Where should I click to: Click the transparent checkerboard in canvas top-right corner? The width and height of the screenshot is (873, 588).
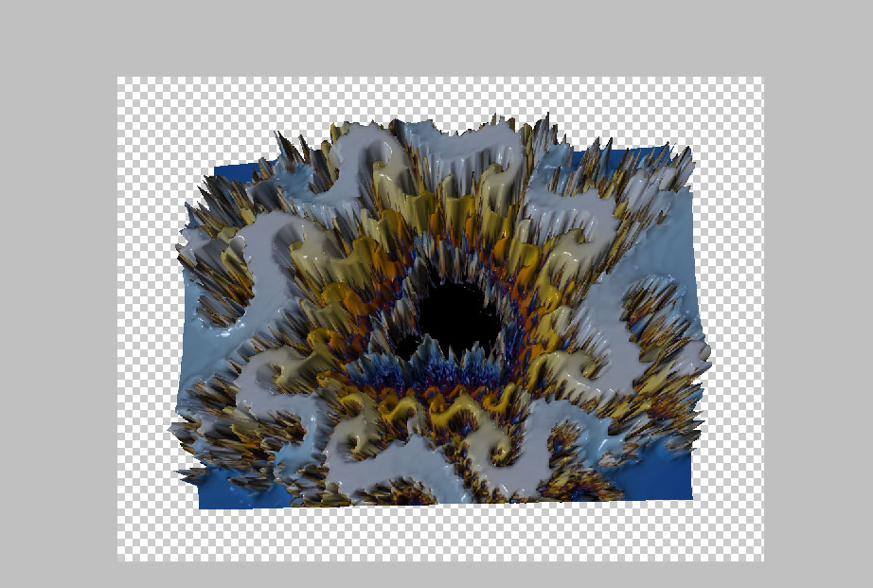(x=739, y=99)
